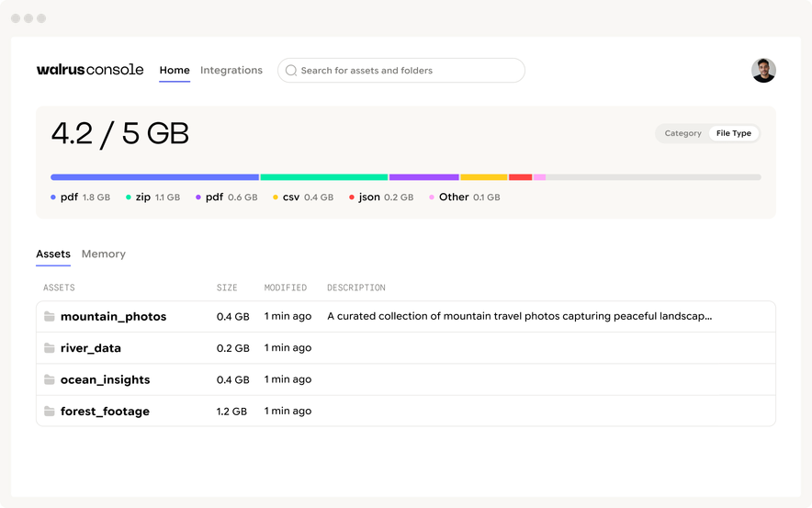
Task: Click the json 0.2 GB legend entry
Action: 381,198
